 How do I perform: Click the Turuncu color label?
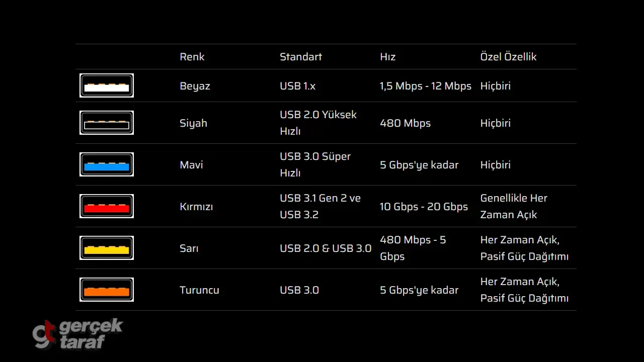click(x=199, y=290)
